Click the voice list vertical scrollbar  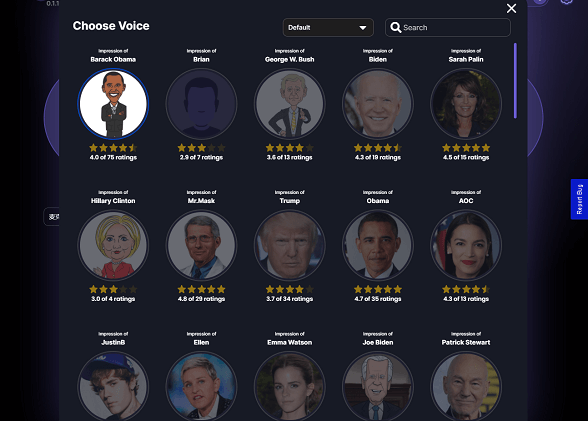[x=515, y=81]
